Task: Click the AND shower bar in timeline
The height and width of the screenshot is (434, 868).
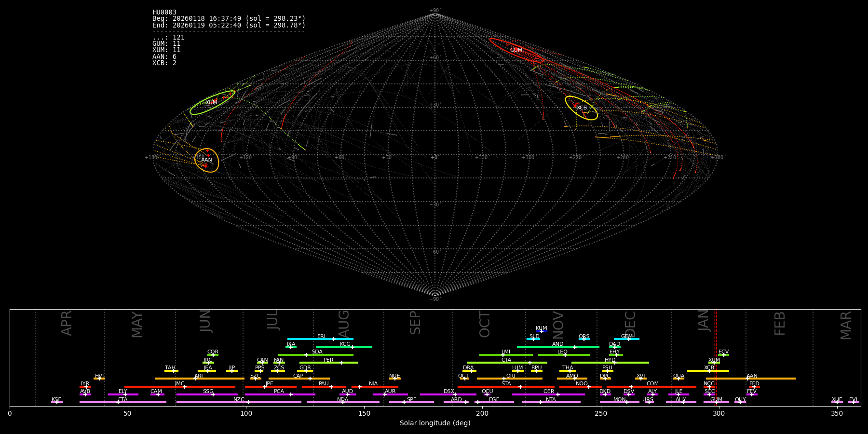Action: (x=558, y=347)
